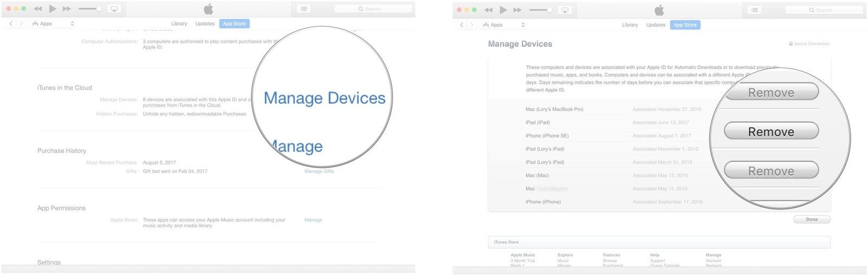Click list view icon in Manage Devices window
Viewport: 868px width, 276px height.
754,10
